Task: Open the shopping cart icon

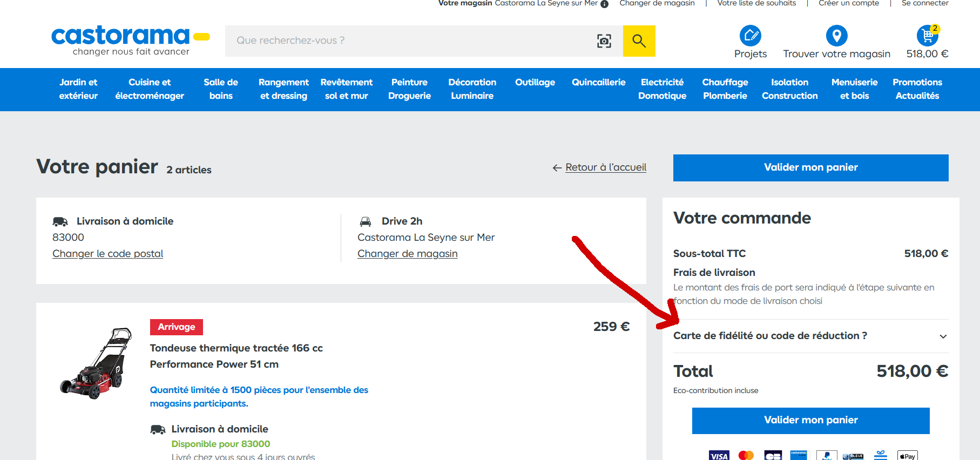Action: 927,36
